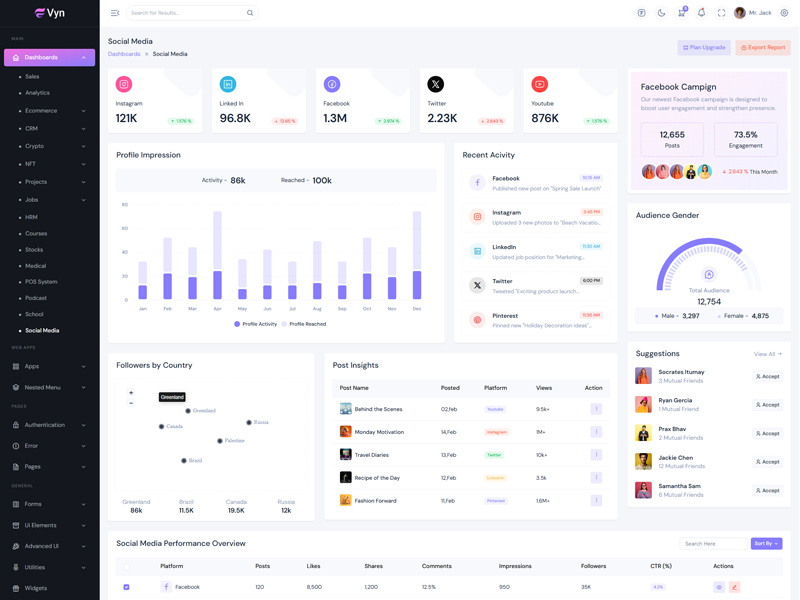800x600 pixels.
Task: Toggle dark mode with the moon icon
Action: point(661,13)
